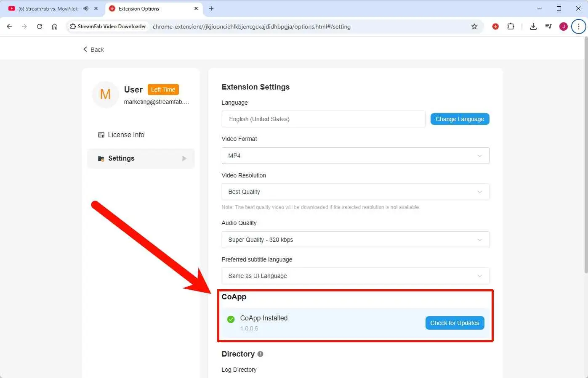Open Preferred subtitle language dropdown
Image resolution: width=588 pixels, height=378 pixels.
pyautogui.click(x=355, y=276)
